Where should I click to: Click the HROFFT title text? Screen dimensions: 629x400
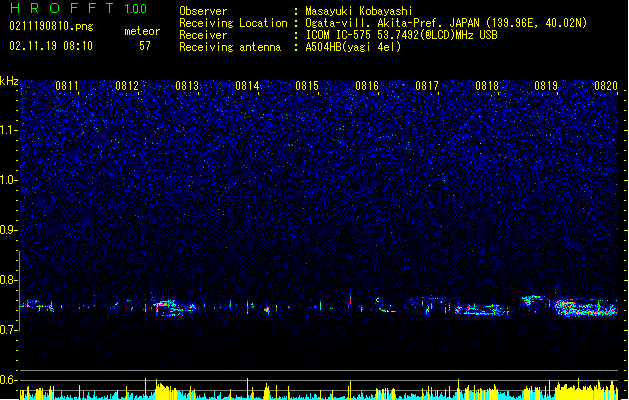(x=62, y=8)
